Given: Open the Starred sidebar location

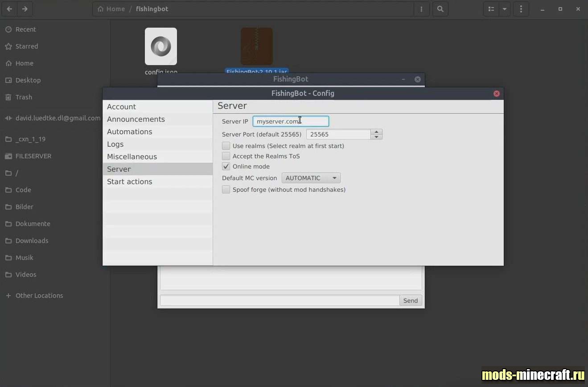Looking at the screenshot, I should [27, 46].
